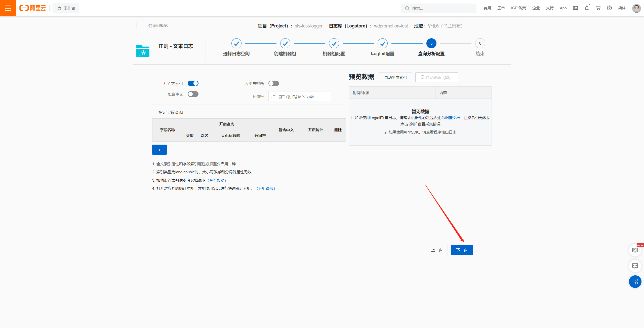Open user avatar profile menu
Viewport: 644px width, 328px height.
click(636, 8)
